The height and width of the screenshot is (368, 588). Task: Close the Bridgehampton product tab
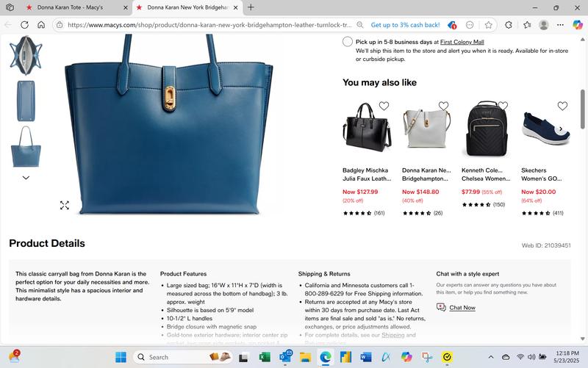[235, 7]
